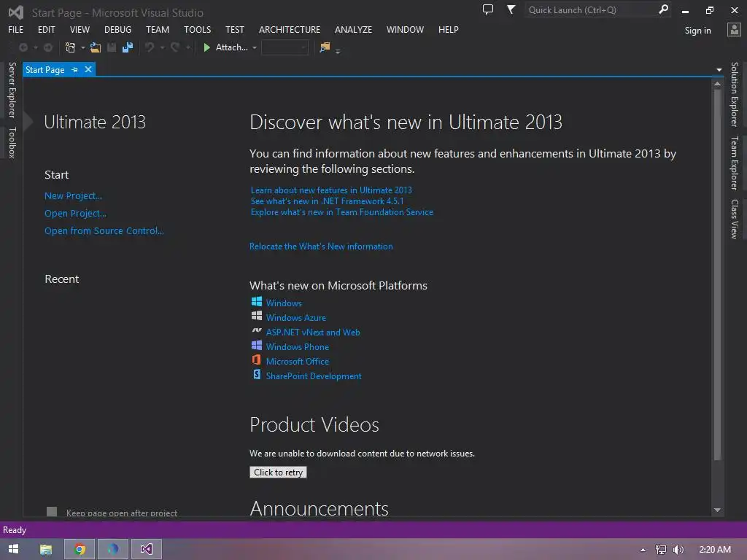Open the Team Explorer side tab

tap(735, 163)
